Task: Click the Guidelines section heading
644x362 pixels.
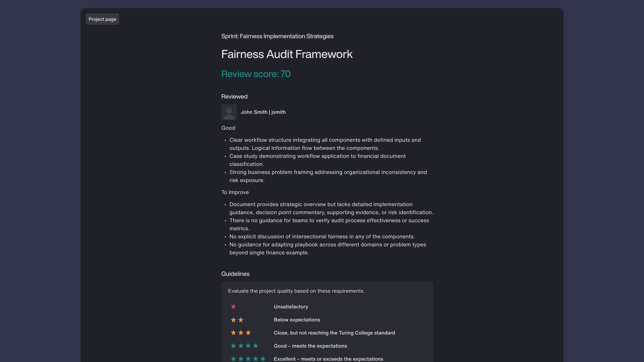Action: tap(235, 274)
